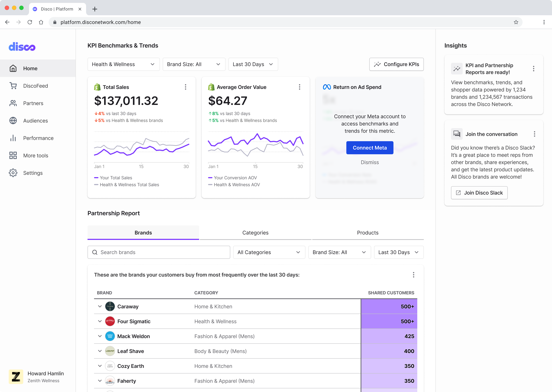The height and width of the screenshot is (392, 552).
Task: Click the address bar URL
Action: [x=100, y=22]
